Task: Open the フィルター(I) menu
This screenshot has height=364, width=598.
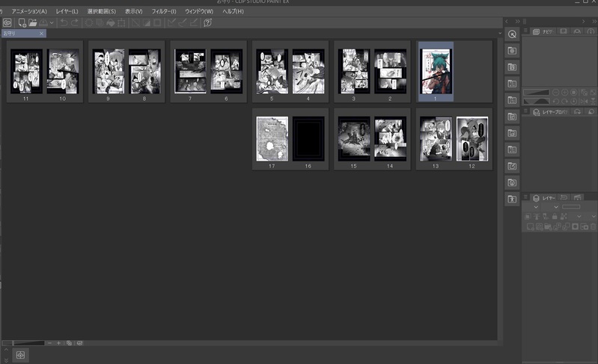Action: pos(164,11)
